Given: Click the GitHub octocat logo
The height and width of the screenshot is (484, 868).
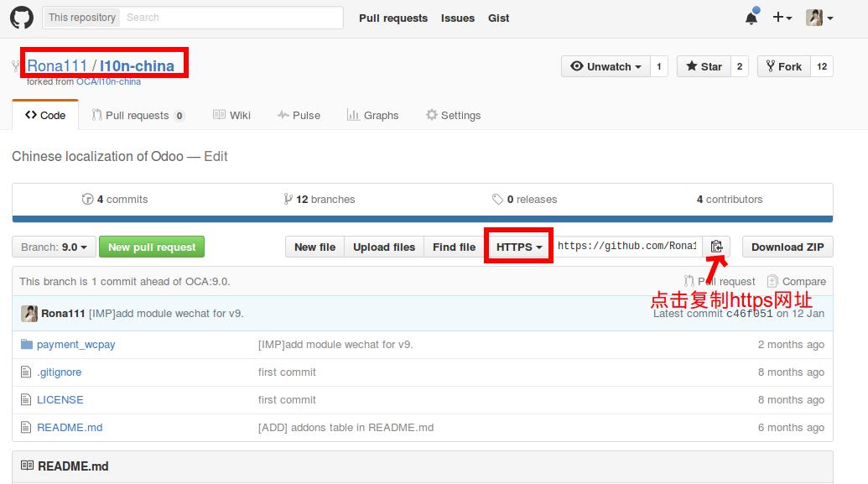Looking at the screenshot, I should tap(21, 18).
